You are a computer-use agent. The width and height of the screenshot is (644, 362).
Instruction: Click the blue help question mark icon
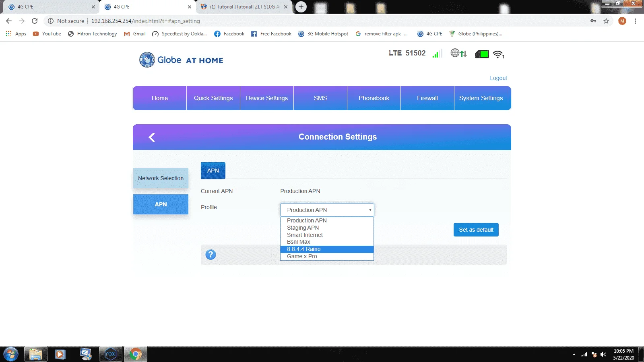[x=211, y=255]
